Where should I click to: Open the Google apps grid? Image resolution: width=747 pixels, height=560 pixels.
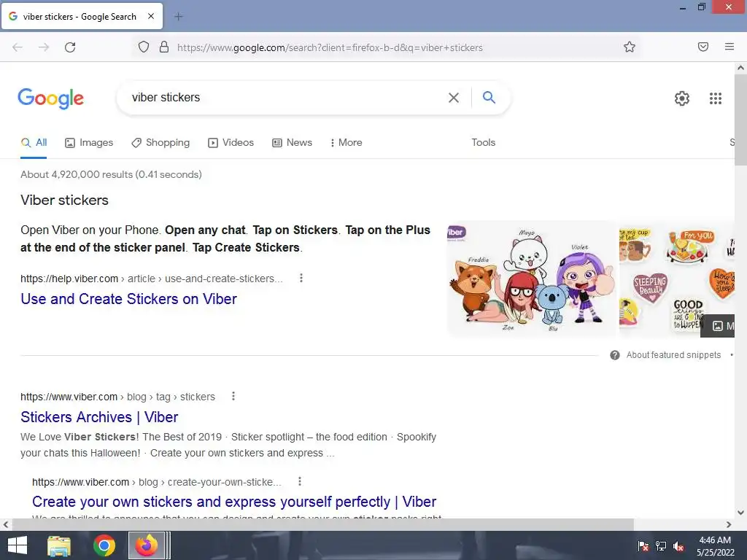[716, 98]
